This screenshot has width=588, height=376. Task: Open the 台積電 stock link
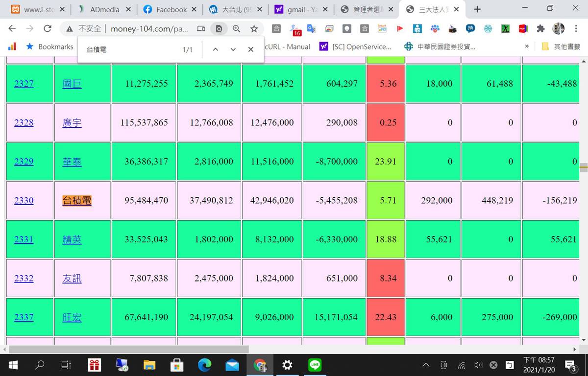pyautogui.click(x=77, y=200)
